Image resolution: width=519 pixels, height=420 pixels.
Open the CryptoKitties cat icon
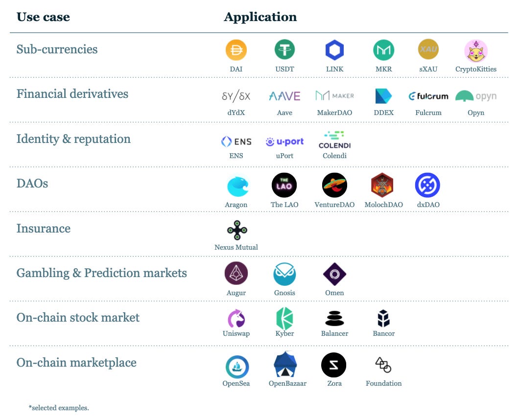pos(475,51)
